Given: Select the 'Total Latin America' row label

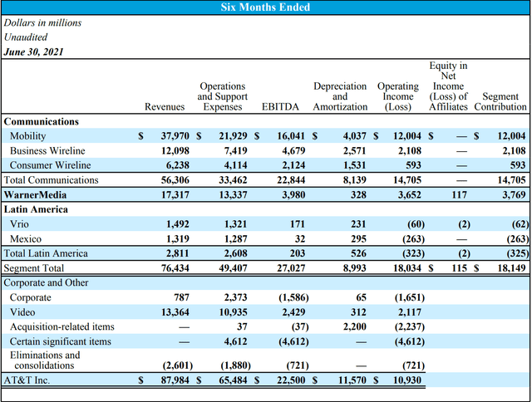Looking at the screenshot, I should pos(46,253).
